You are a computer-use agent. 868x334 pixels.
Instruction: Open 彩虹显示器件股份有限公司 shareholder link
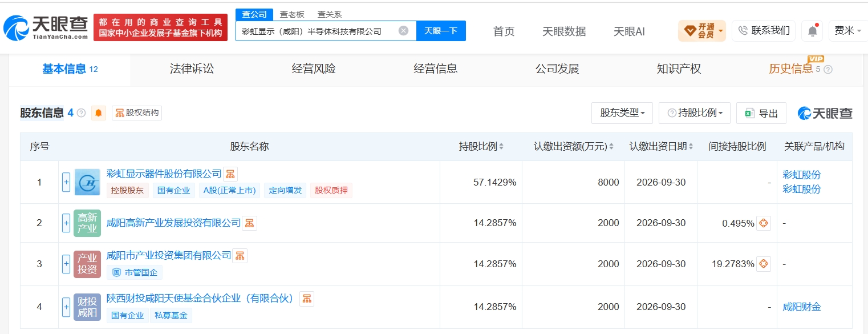(x=164, y=173)
